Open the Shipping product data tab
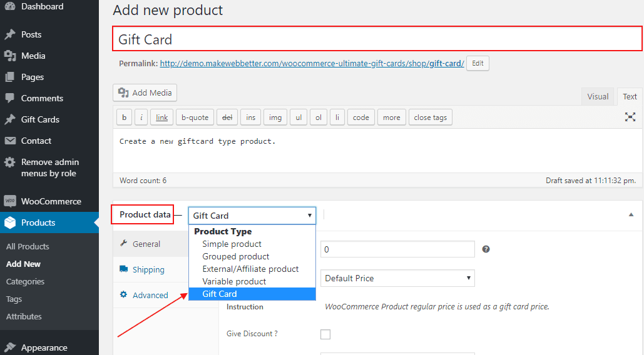The height and width of the screenshot is (355, 644). [148, 269]
